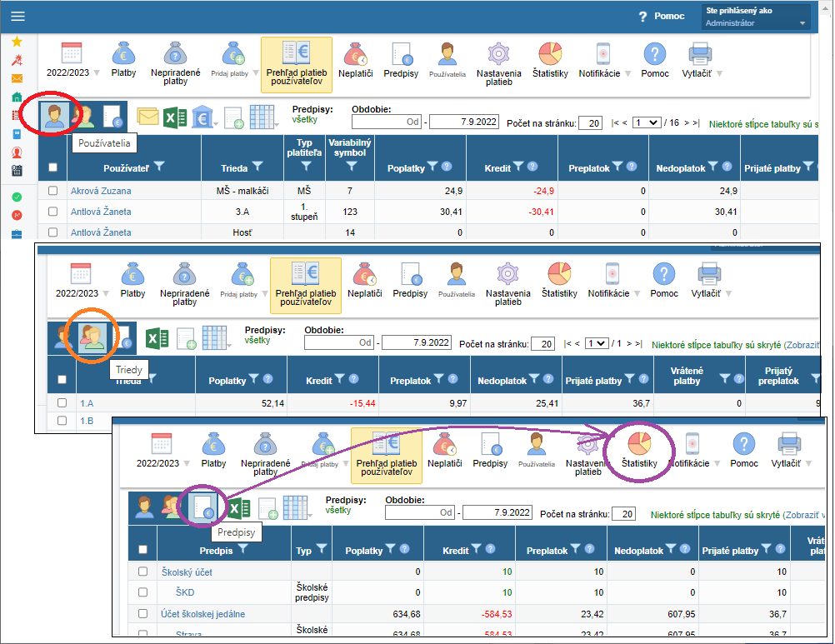Click the bank euro icon in top panel
The width and height of the screenshot is (835, 644).
202,117
